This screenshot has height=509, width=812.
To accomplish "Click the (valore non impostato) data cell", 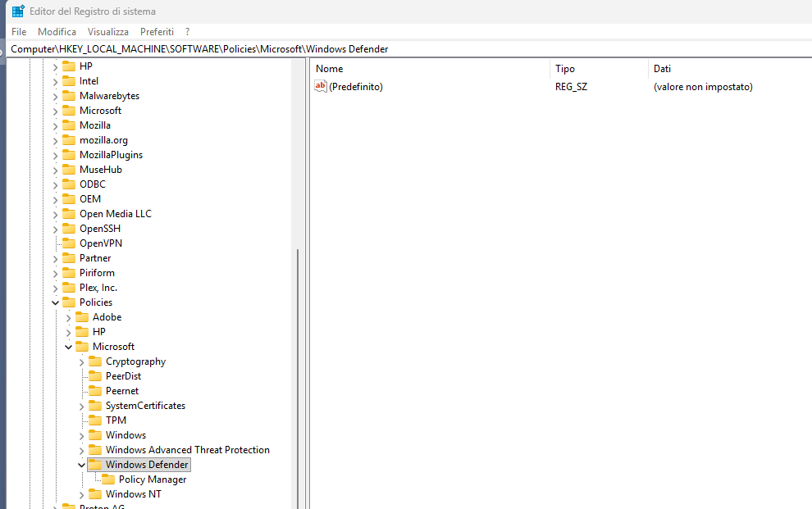I will (703, 86).
